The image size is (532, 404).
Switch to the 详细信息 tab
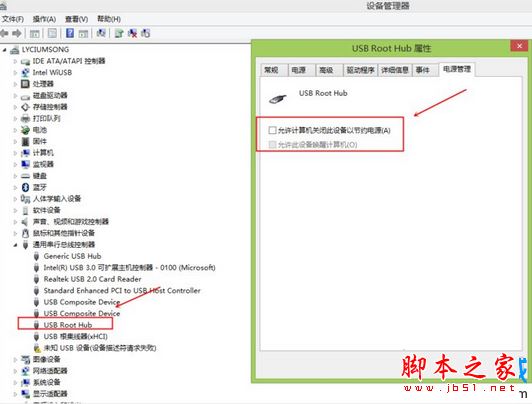point(395,70)
